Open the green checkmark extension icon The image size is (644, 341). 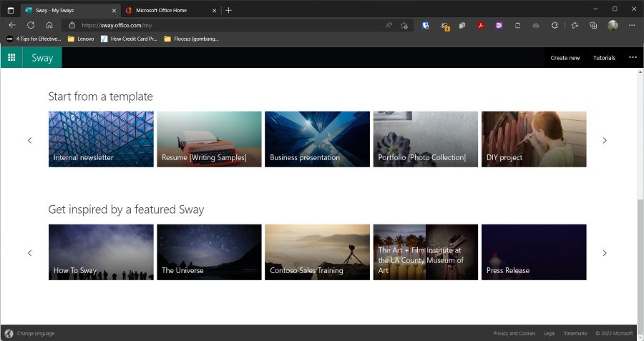pyautogui.click(x=517, y=26)
